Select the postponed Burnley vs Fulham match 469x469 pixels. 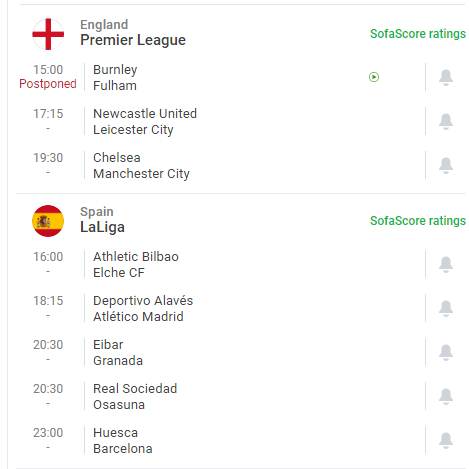(220, 77)
